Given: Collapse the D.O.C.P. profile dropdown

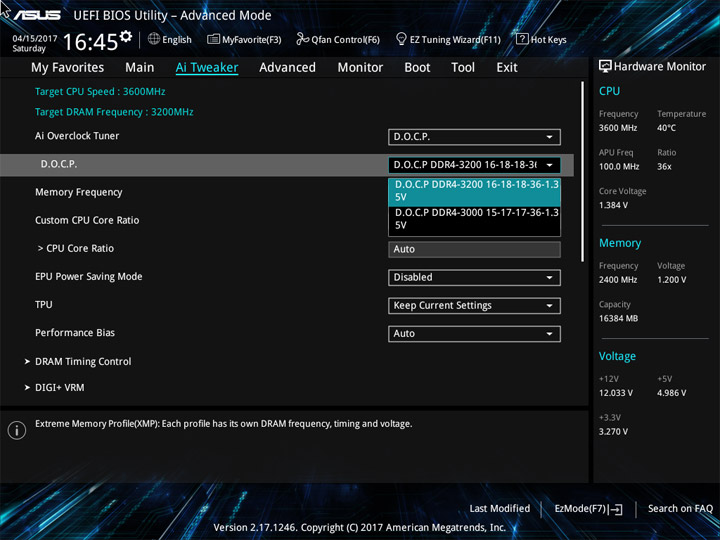Looking at the screenshot, I should [474, 165].
